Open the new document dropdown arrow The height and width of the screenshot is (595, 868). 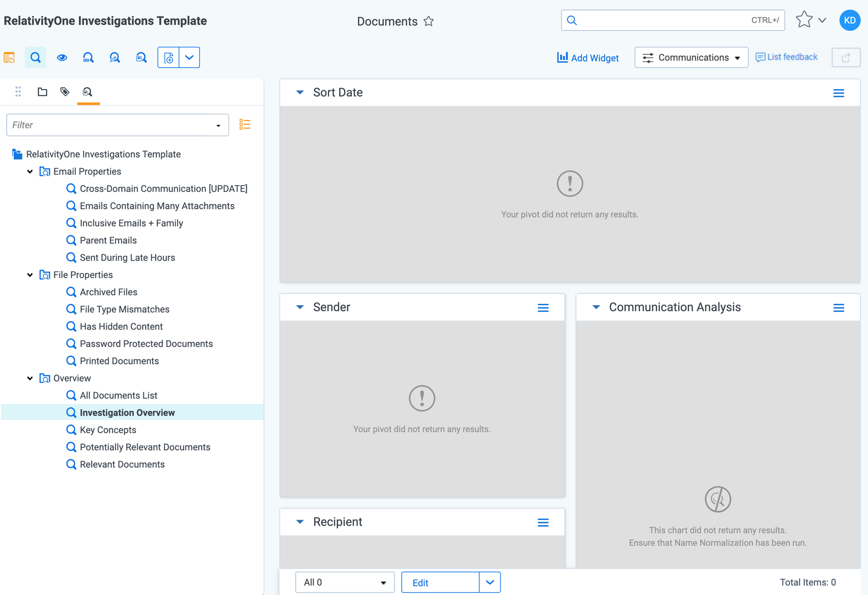(x=189, y=58)
